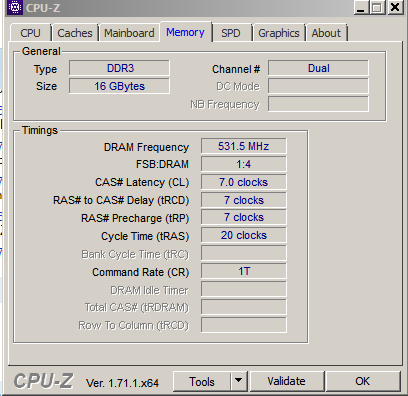Screen dimensions: 408x396
Task: Click the empty DRAM Idle Timer field
Action: (x=244, y=289)
